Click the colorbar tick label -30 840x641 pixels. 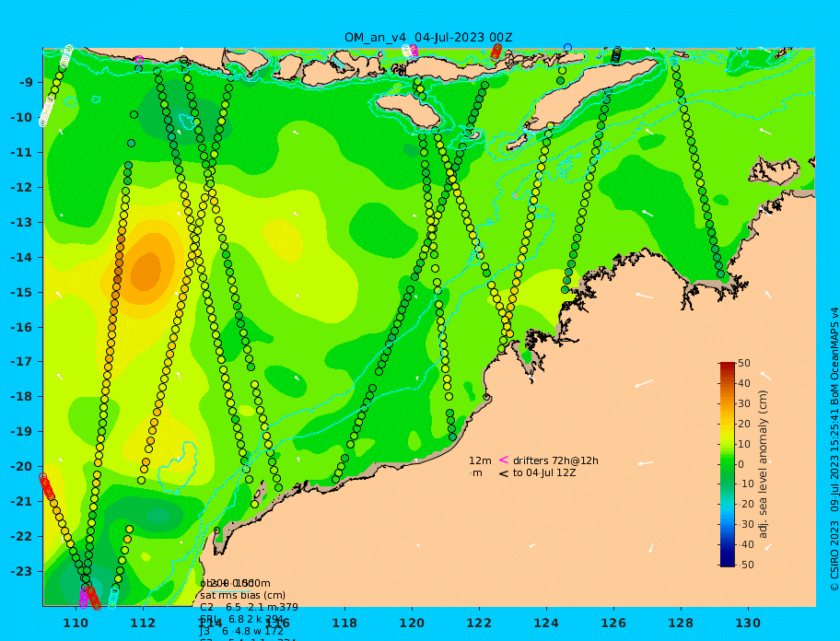(x=745, y=524)
